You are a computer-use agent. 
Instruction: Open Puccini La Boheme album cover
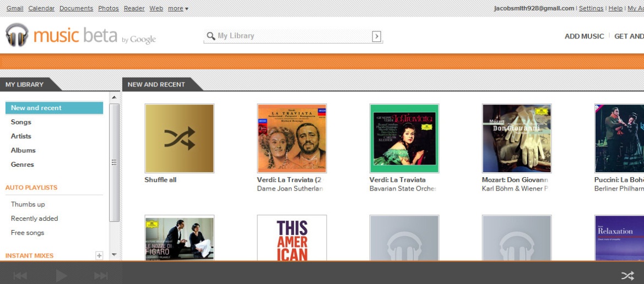[x=619, y=138]
